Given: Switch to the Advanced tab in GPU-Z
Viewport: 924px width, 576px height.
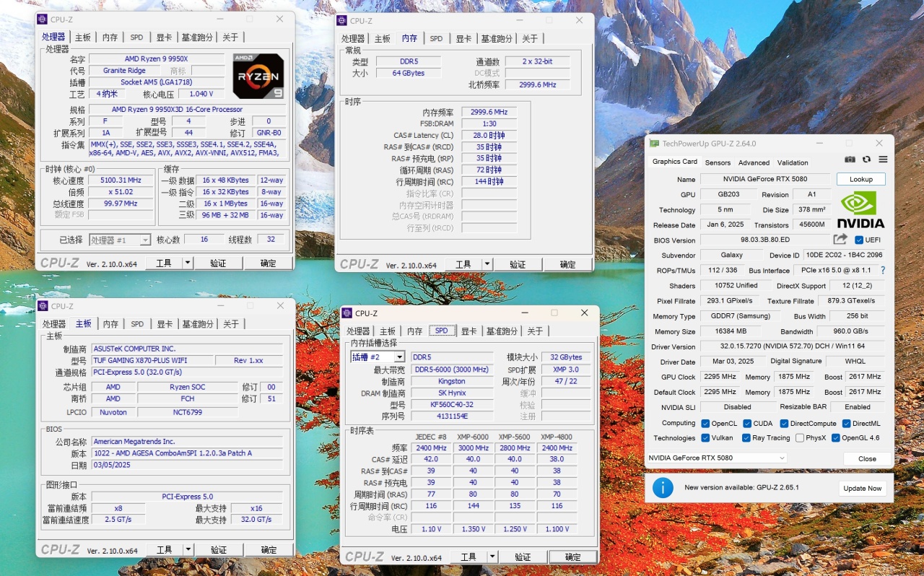Looking at the screenshot, I should [754, 162].
